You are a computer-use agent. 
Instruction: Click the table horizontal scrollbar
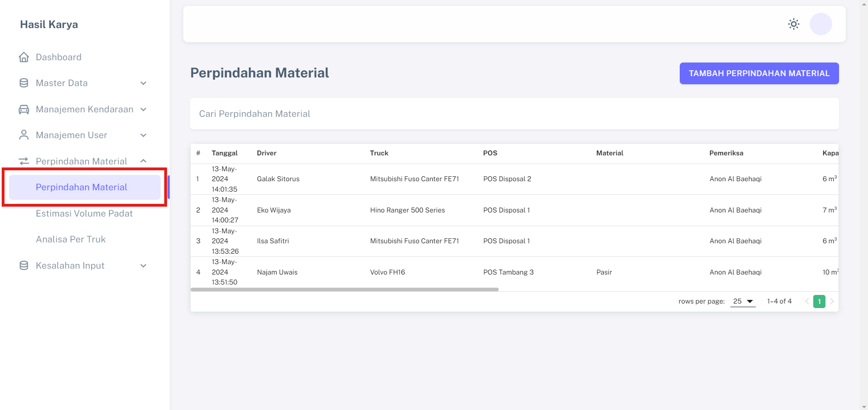tap(344, 289)
